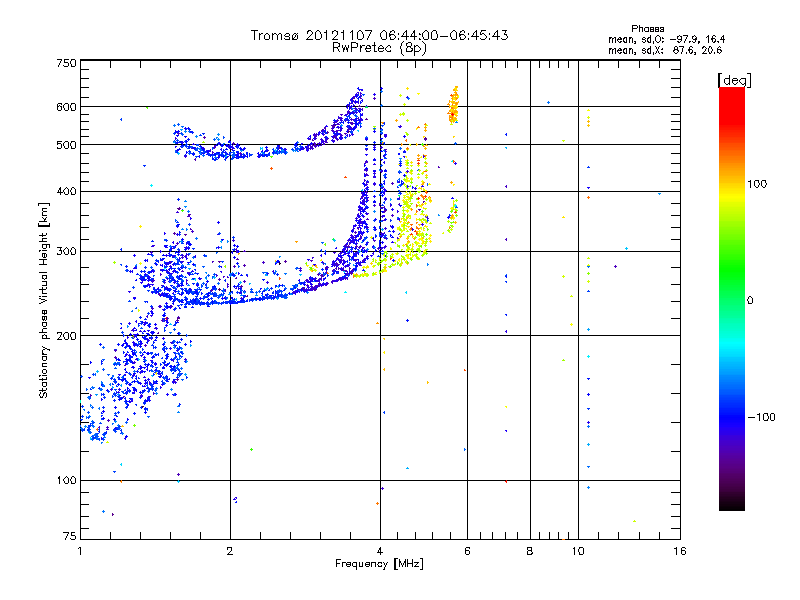800x600 pixels.
Task: Click the x-axis tick label '2'
Action: 230,551
